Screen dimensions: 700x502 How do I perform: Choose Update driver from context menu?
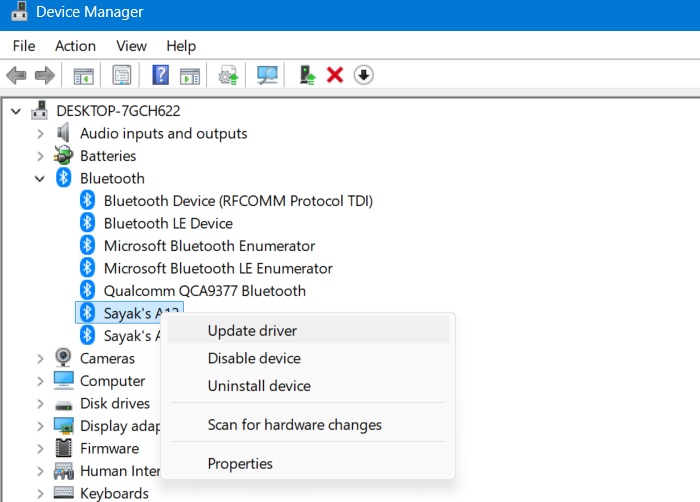[308, 330]
